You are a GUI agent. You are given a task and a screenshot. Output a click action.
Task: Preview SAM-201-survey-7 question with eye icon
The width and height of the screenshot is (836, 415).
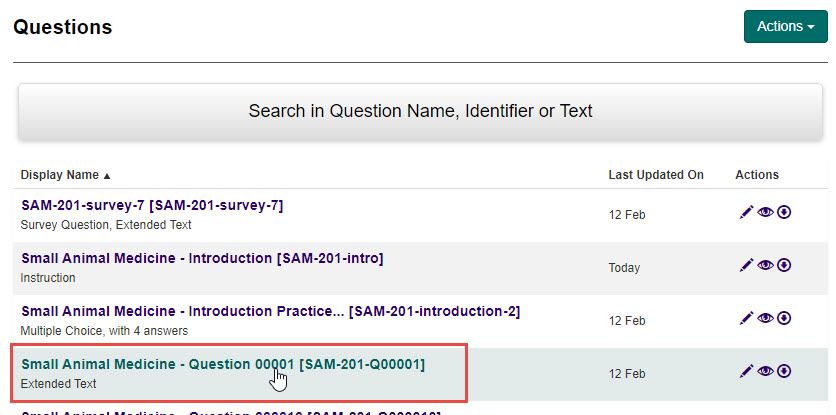pyautogui.click(x=765, y=213)
